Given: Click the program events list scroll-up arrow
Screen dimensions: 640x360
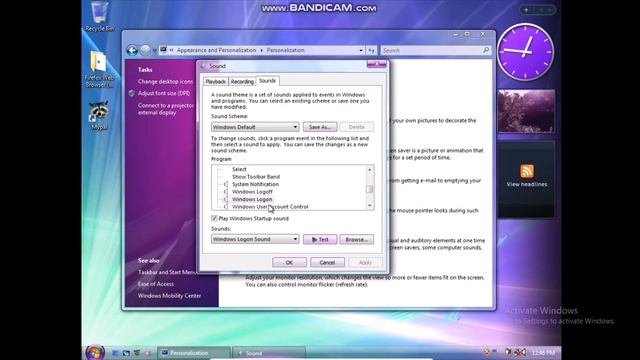Looking at the screenshot, I should point(370,169).
